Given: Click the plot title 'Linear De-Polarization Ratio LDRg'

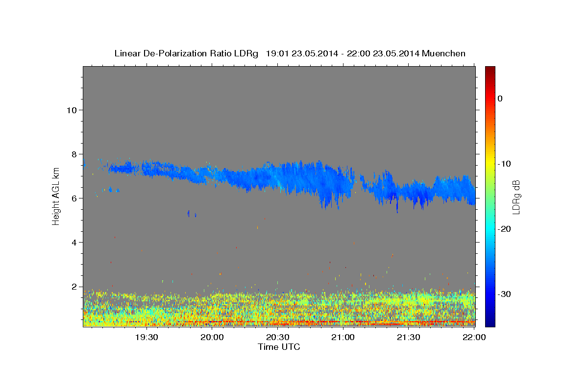Looking at the screenshot, I should coord(186,53).
